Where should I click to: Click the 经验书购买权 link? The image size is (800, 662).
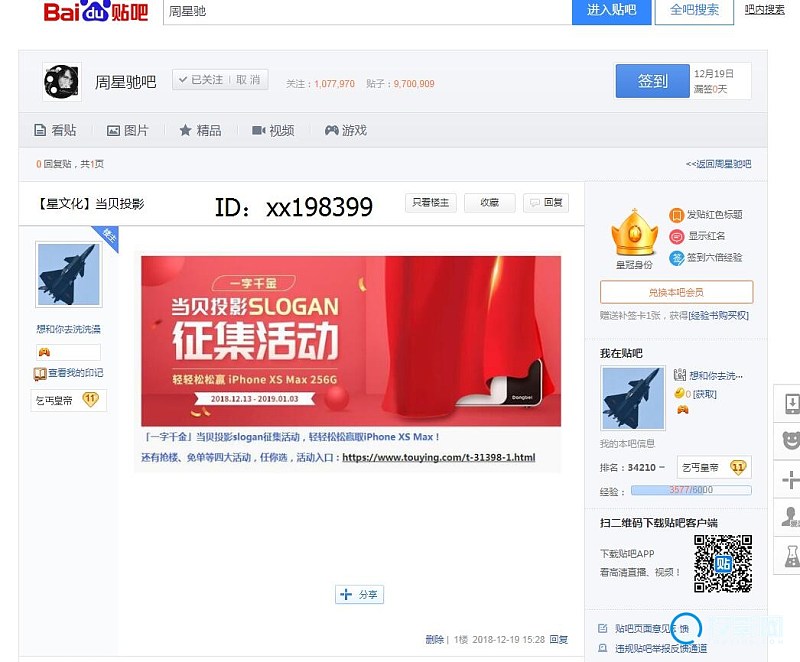tap(718, 316)
